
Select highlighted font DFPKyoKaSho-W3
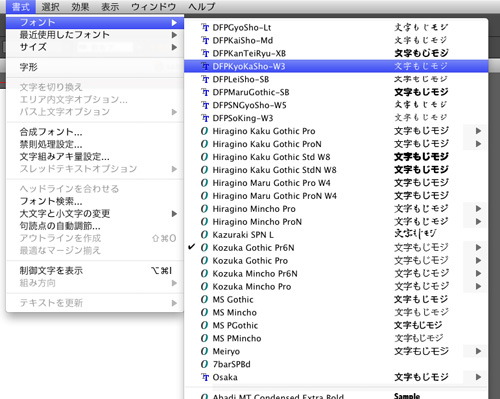tap(336, 66)
